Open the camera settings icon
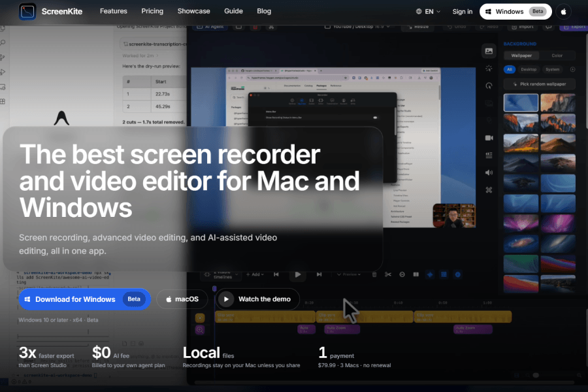The image size is (588, 392). point(489,138)
